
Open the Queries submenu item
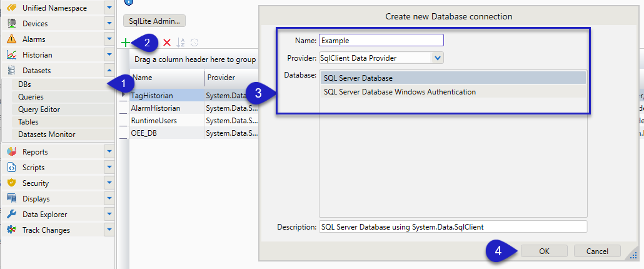click(31, 97)
